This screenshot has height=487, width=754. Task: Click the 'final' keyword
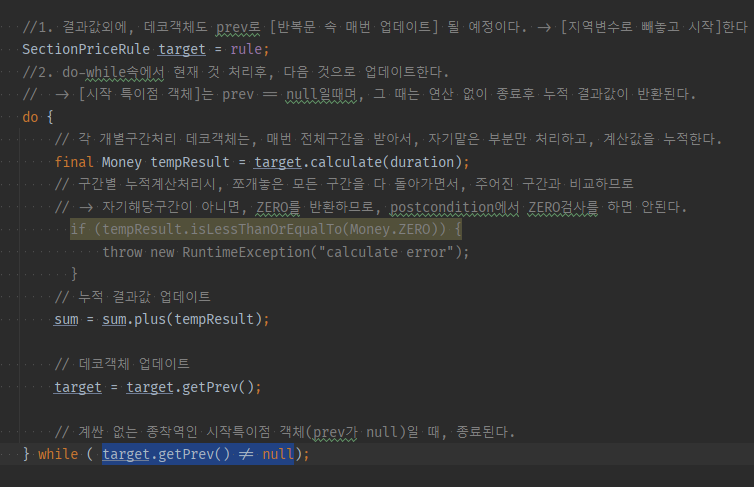(x=74, y=162)
